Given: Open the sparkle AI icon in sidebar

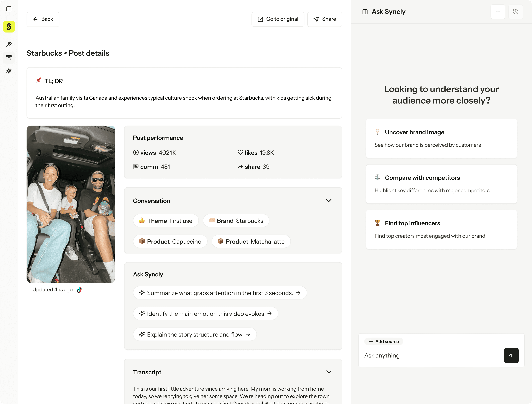Looking at the screenshot, I should click(9, 71).
